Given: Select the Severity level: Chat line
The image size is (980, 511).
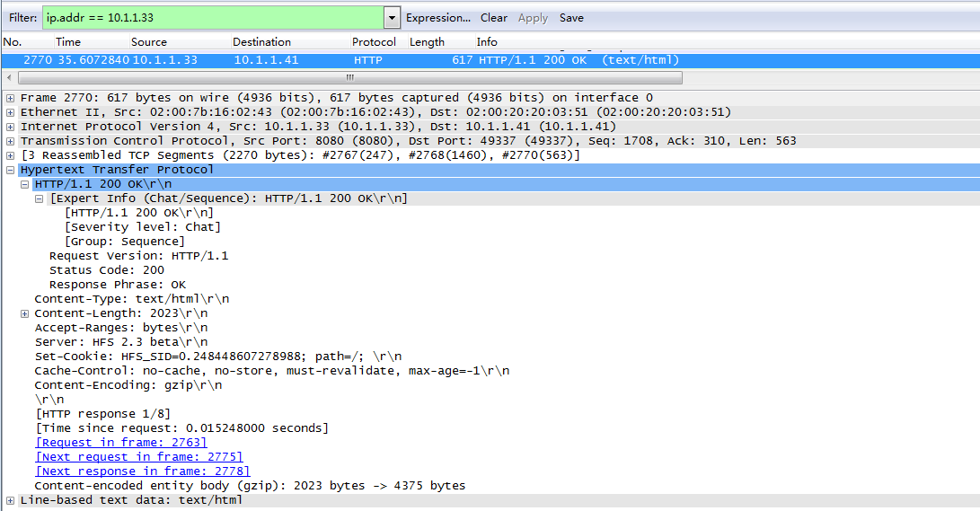Looking at the screenshot, I should [143, 227].
